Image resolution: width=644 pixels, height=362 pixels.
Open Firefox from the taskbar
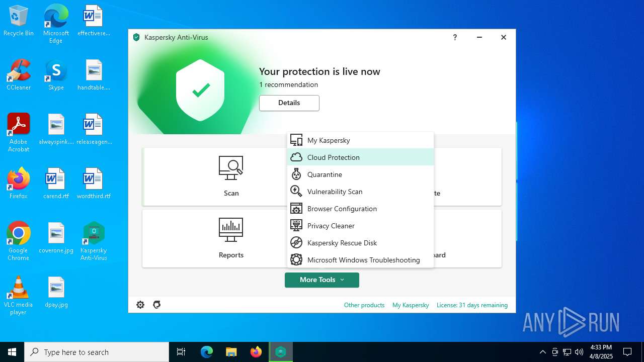256,352
